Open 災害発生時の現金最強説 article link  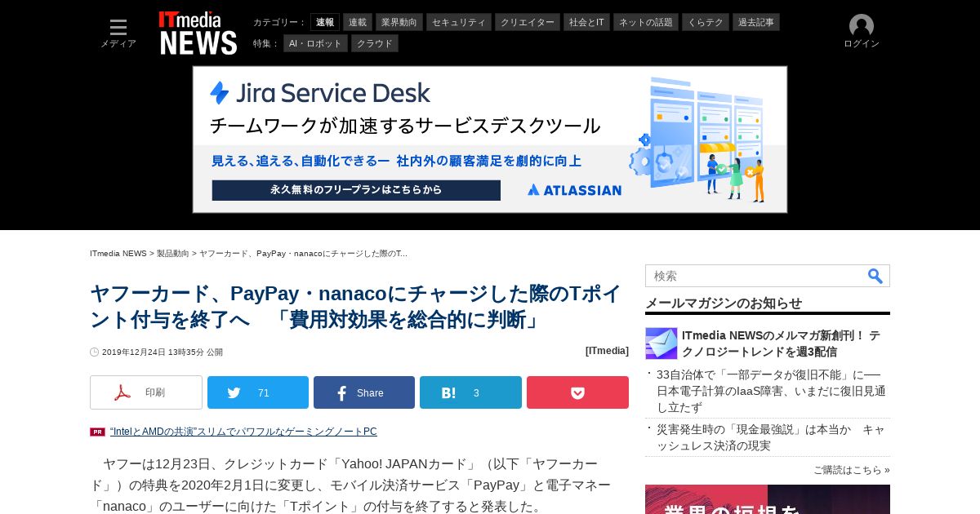point(771,437)
